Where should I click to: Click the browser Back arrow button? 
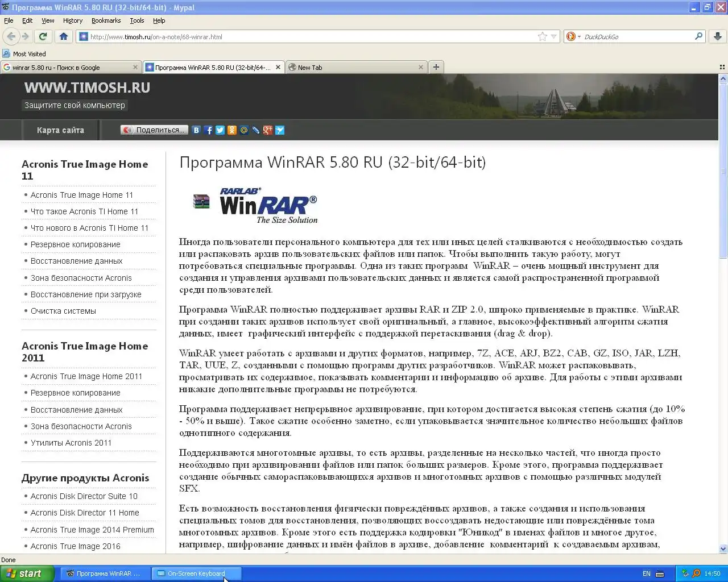coord(11,36)
